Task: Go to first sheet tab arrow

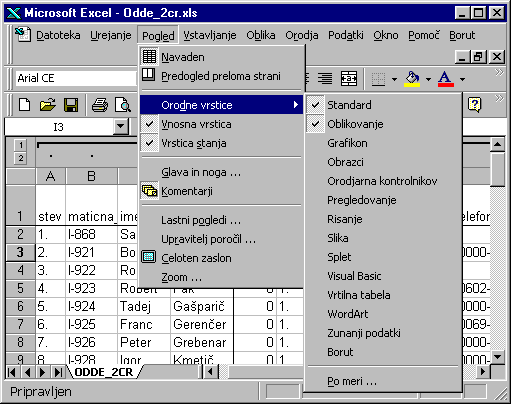Action: click(x=12, y=372)
